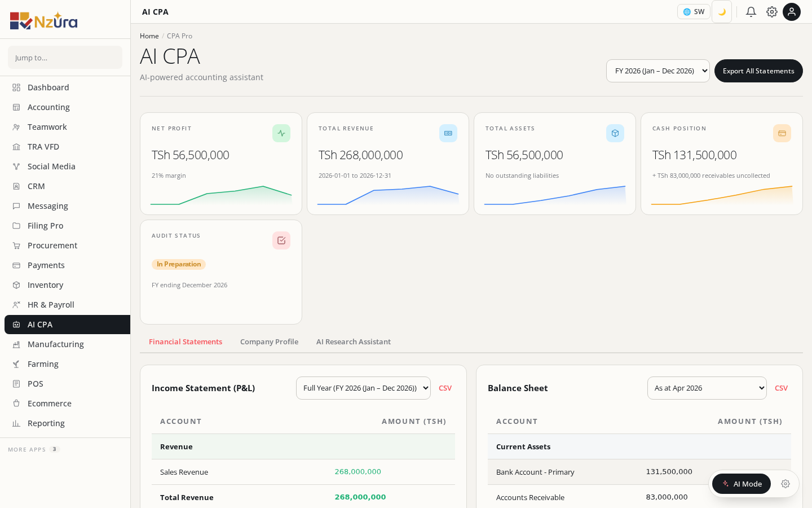
Task: Go to TRA VFD module
Action: pos(67,147)
